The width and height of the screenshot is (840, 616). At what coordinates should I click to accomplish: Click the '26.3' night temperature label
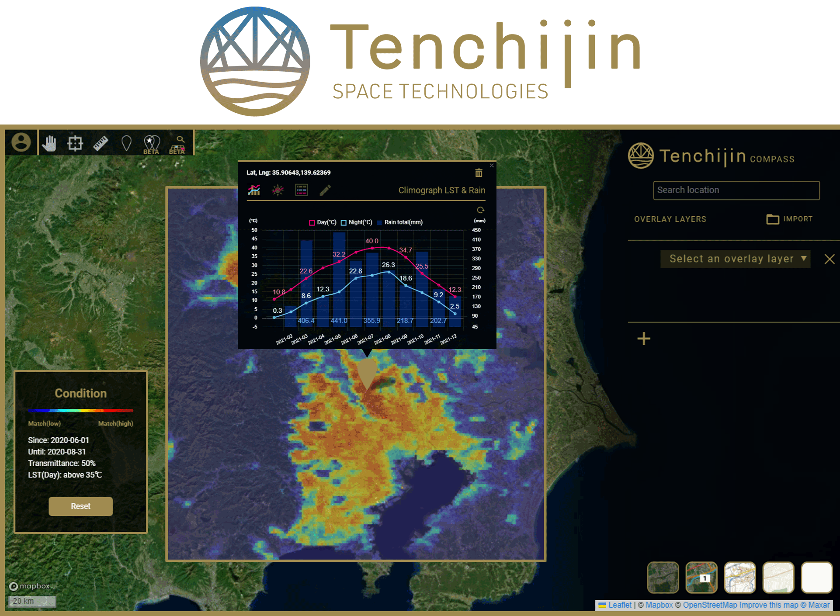pos(388,265)
